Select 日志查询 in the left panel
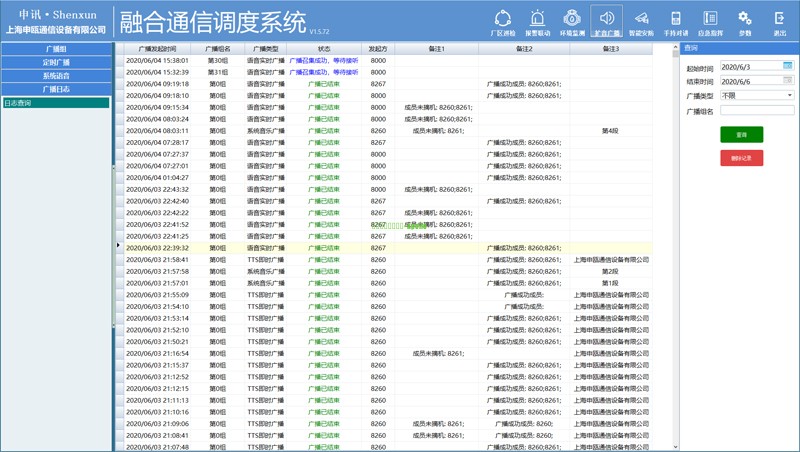 (56, 103)
